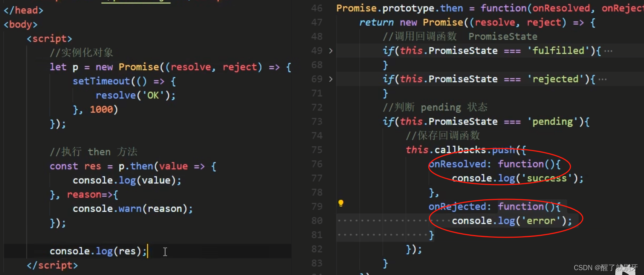Click the 1000 delay value
644x275 pixels.
tap(101, 110)
